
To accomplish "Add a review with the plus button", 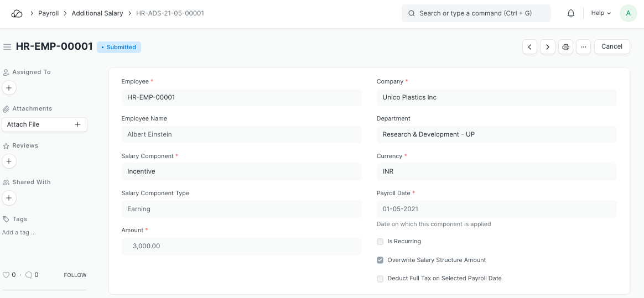I will [x=9, y=161].
